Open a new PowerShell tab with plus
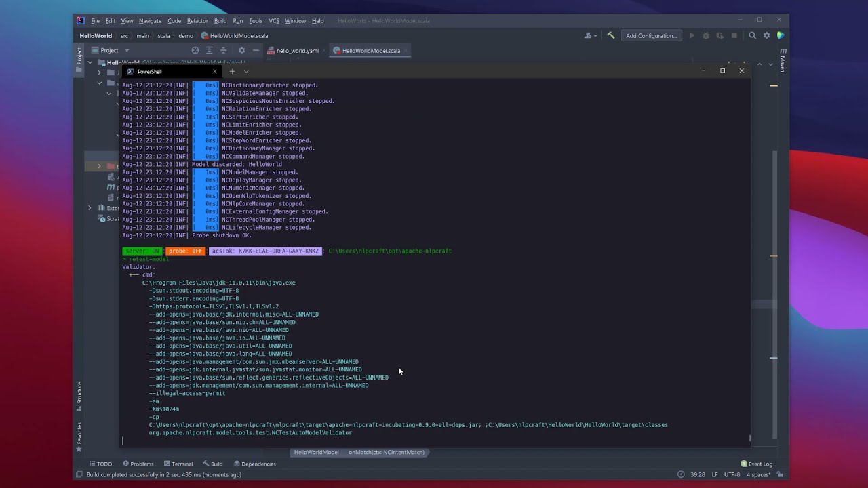This screenshot has height=488, width=868. click(232, 71)
